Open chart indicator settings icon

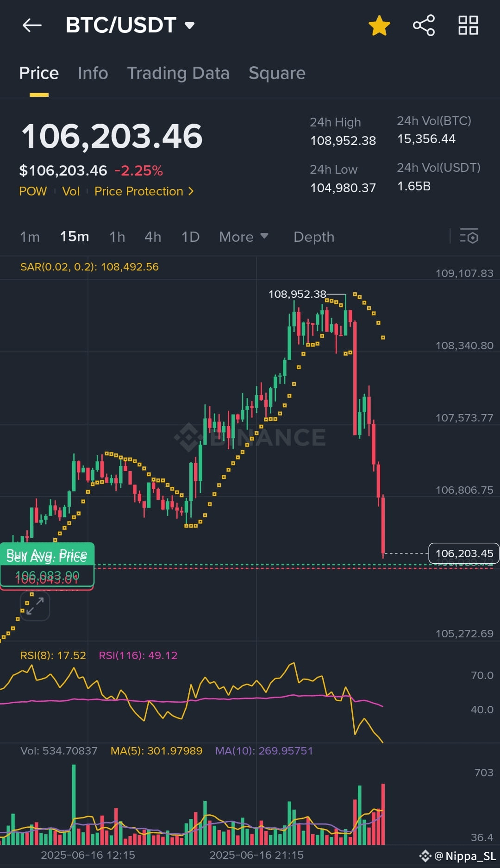[469, 237]
